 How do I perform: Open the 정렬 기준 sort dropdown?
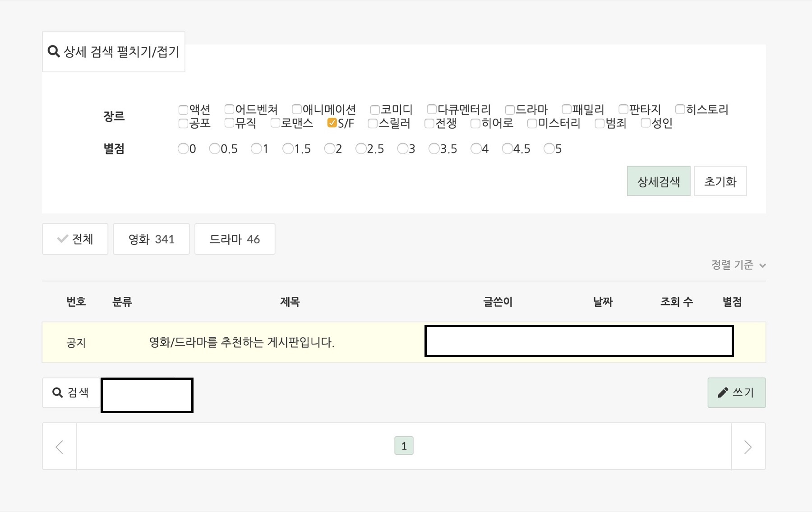[x=738, y=265]
